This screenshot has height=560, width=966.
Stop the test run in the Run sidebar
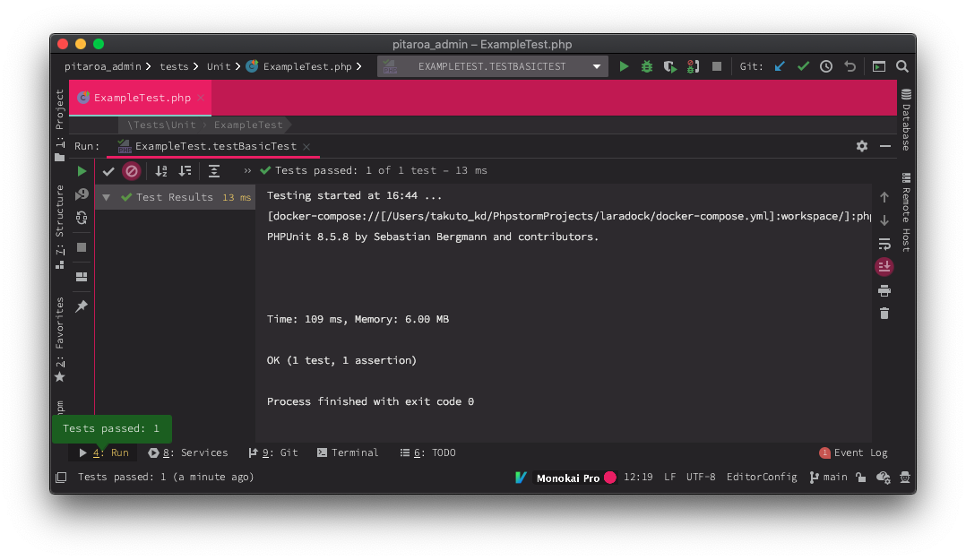pos(82,247)
